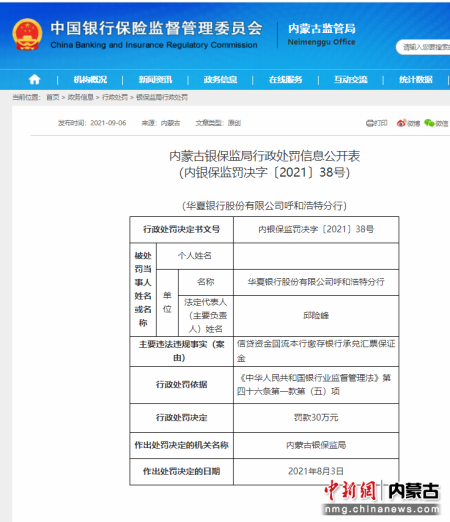450x522 pixels.
Task: Click the 内蒙古银保监局 authority cell
Action: pyautogui.click(x=316, y=445)
